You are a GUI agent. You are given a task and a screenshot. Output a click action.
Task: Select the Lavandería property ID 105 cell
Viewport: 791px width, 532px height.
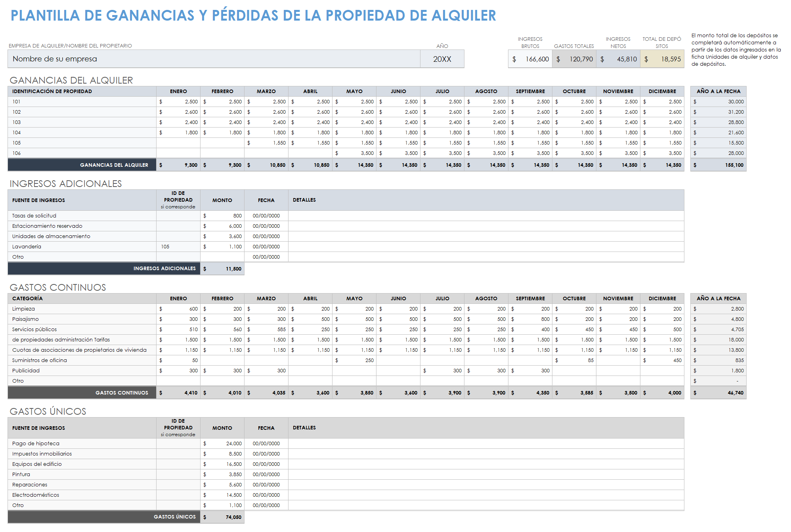click(178, 247)
